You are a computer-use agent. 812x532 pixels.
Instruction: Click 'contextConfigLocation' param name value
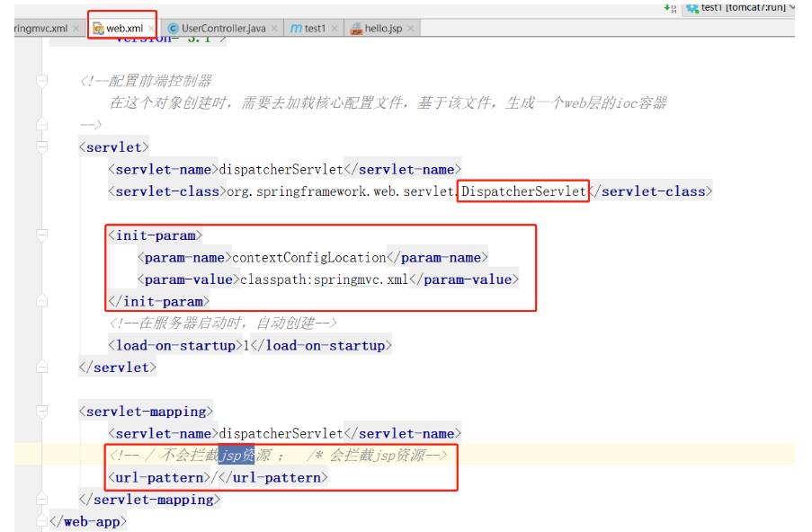[x=309, y=258]
